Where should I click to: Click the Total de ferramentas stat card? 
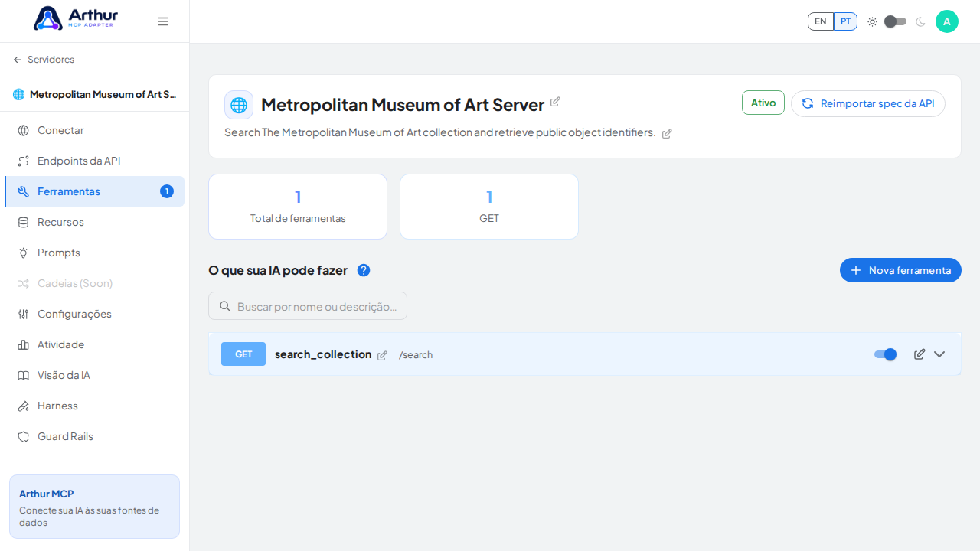pyautogui.click(x=298, y=207)
